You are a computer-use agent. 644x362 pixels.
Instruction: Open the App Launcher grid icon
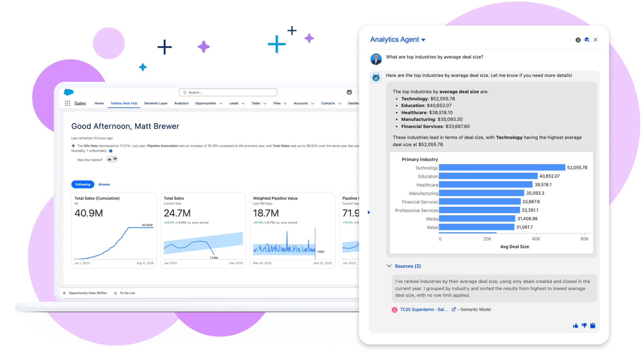point(67,103)
